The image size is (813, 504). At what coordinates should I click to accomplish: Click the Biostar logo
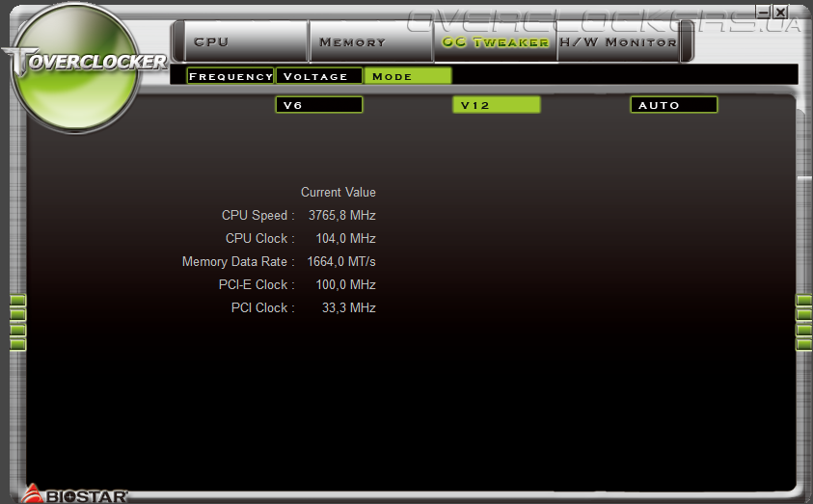pyautogui.click(x=74, y=494)
